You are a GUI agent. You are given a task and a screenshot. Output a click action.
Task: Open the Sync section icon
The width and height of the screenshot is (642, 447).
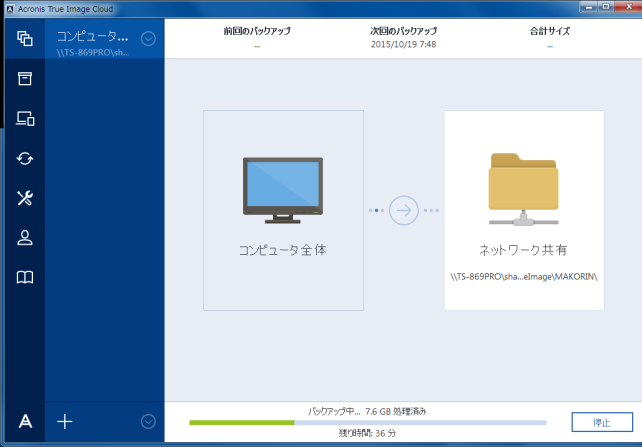[25, 158]
